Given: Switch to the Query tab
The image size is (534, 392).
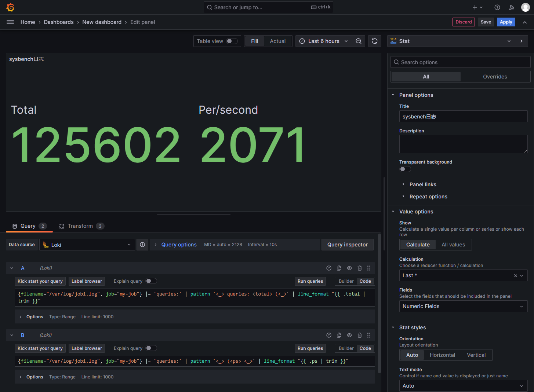Looking at the screenshot, I should [x=29, y=226].
